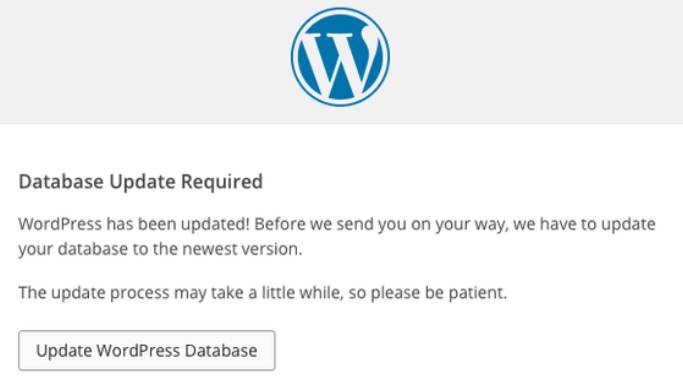Click the word Database in the heading
Image resolution: width=683 pixels, height=392 pixels.
pos(61,182)
